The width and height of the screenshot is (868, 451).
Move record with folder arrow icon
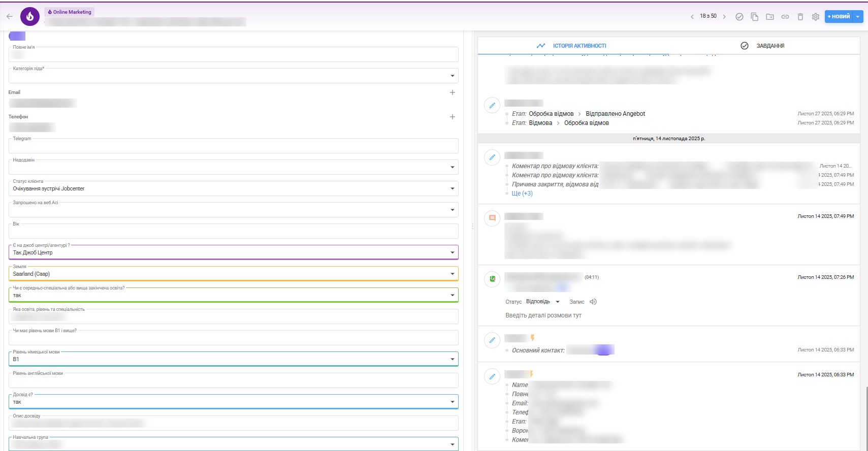pos(770,17)
